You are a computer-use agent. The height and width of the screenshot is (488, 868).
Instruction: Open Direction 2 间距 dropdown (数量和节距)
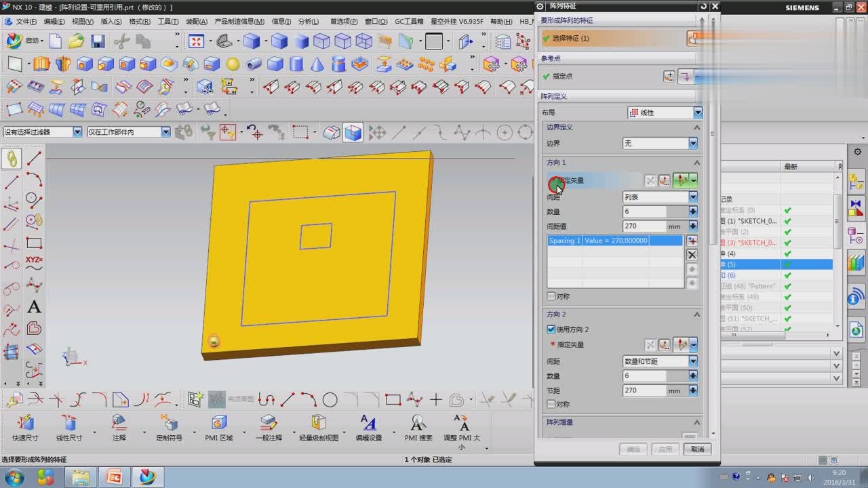coord(660,361)
